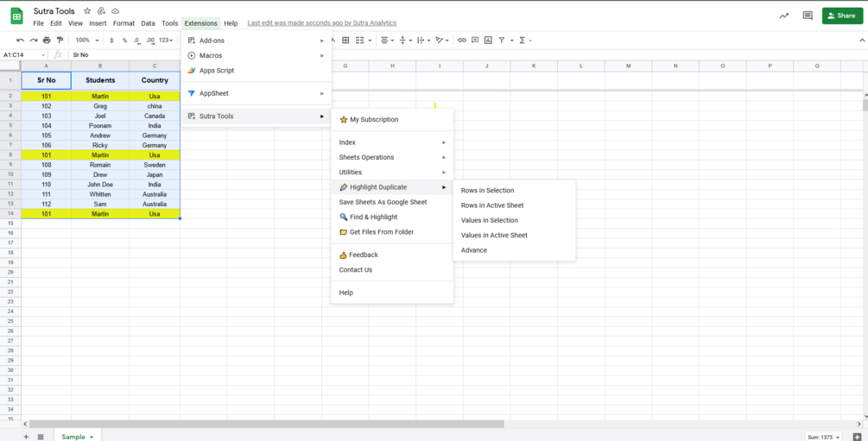The image size is (868, 441).
Task: Collapse the toolbar with the up chevron
Action: (861, 41)
